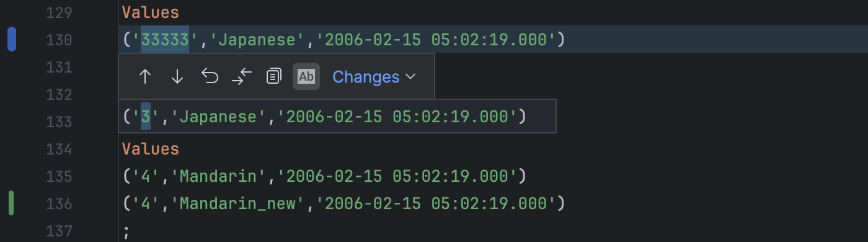The height and width of the screenshot is (242, 868).
Task: Click the rollback change icon
Action: coord(210,76)
